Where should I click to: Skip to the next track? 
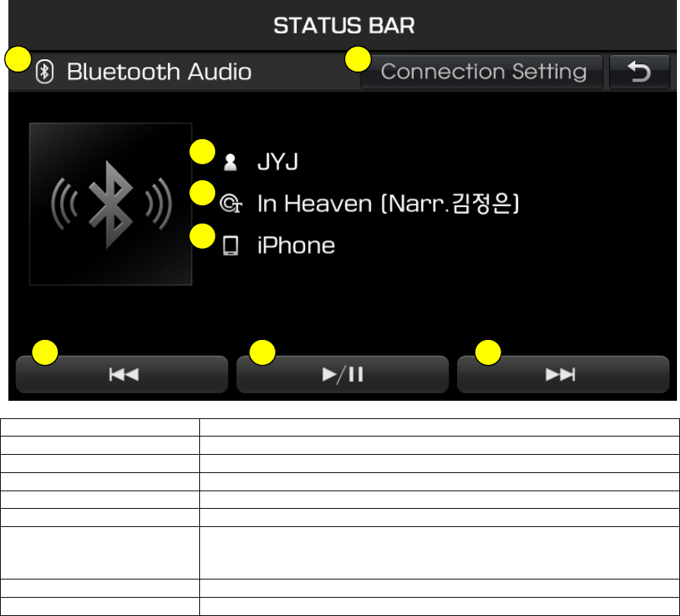563,374
